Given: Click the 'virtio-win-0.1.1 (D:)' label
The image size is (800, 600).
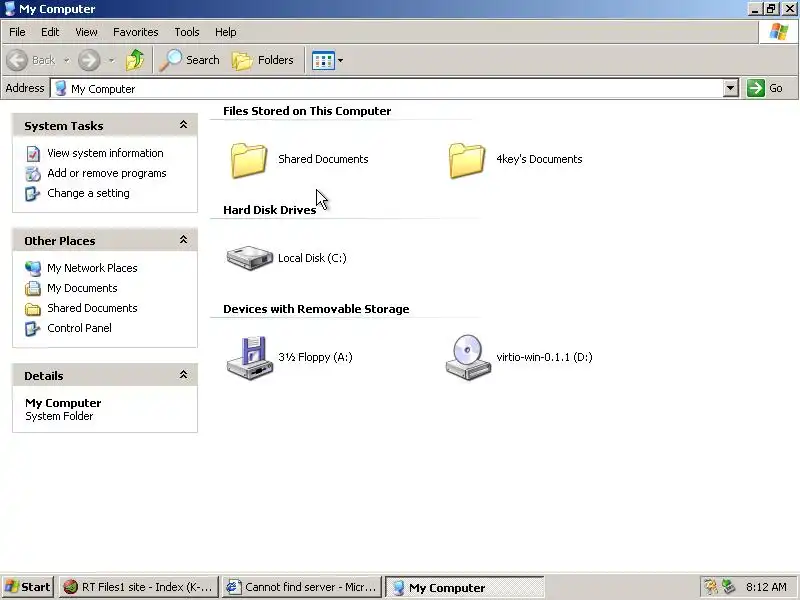Looking at the screenshot, I should click(x=544, y=357).
